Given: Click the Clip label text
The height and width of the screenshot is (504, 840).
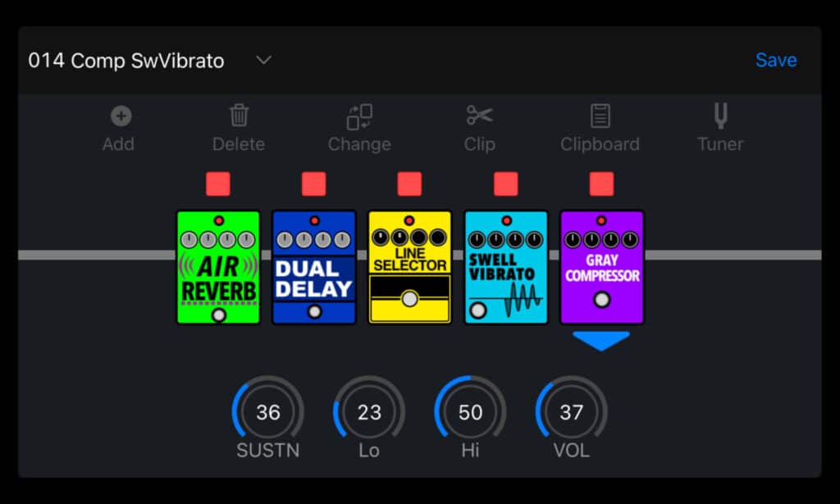Looking at the screenshot, I should click(x=479, y=144).
